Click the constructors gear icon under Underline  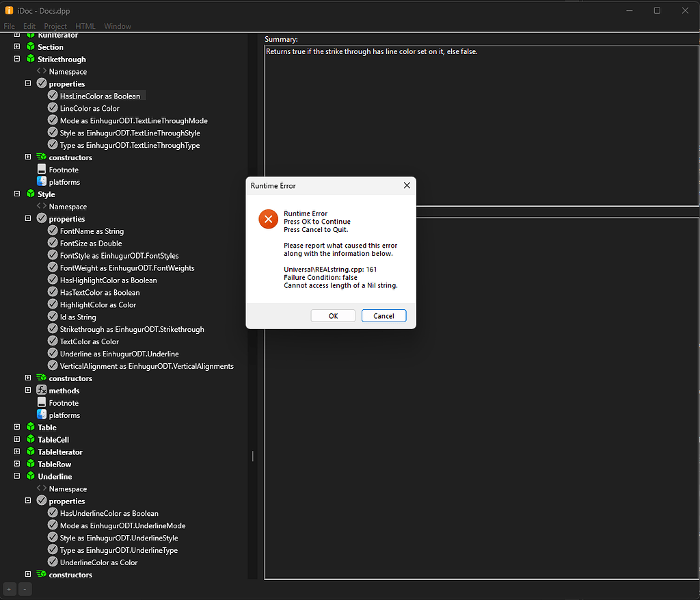coord(42,574)
